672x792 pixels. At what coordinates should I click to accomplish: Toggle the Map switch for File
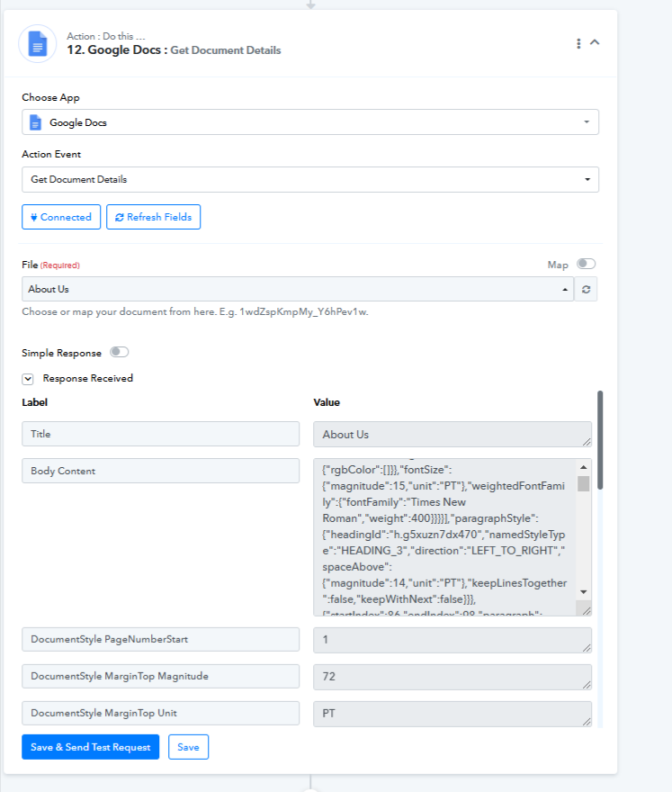tap(586, 265)
